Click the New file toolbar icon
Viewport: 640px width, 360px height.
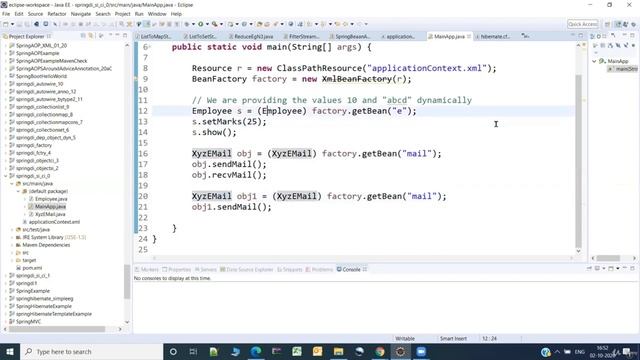click(x=6, y=24)
